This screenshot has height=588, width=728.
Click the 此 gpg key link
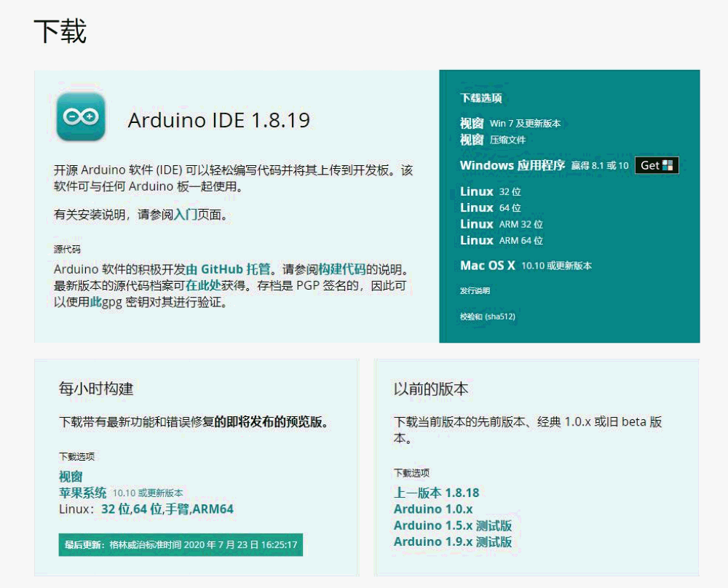[95, 302]
